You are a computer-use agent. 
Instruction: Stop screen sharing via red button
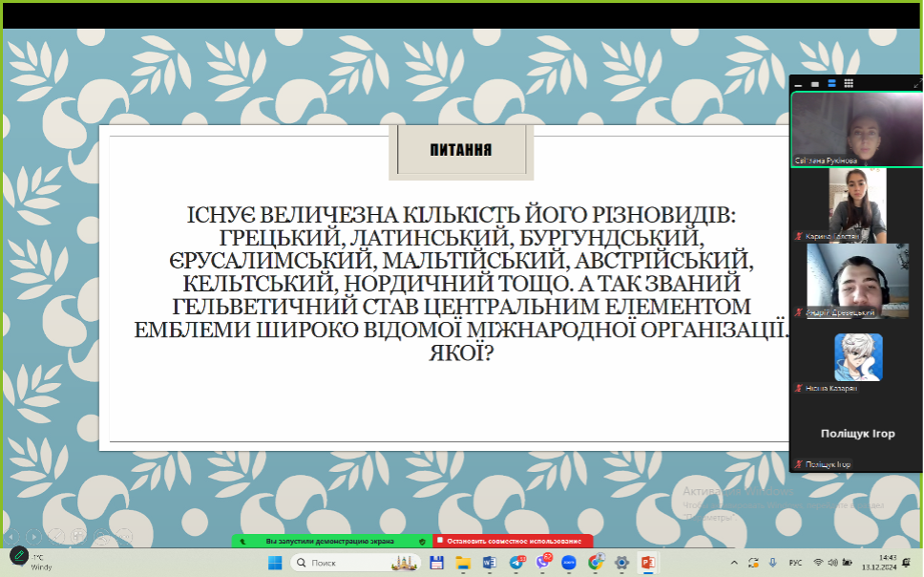point(513,541)
